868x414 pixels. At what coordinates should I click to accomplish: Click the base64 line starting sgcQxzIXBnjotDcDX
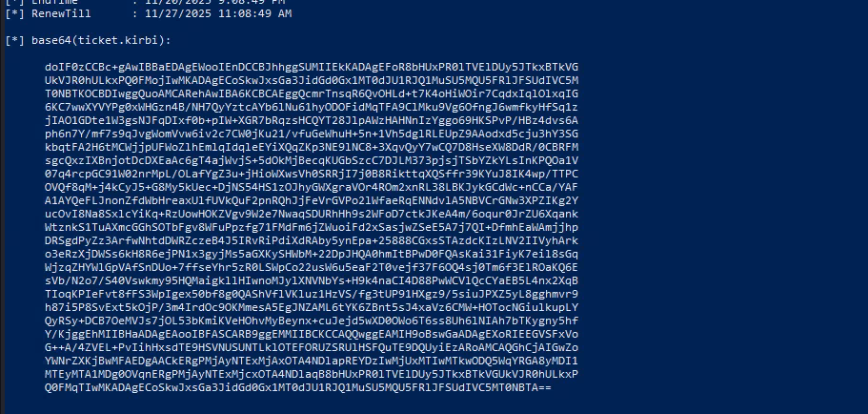[x=312, y=160]
